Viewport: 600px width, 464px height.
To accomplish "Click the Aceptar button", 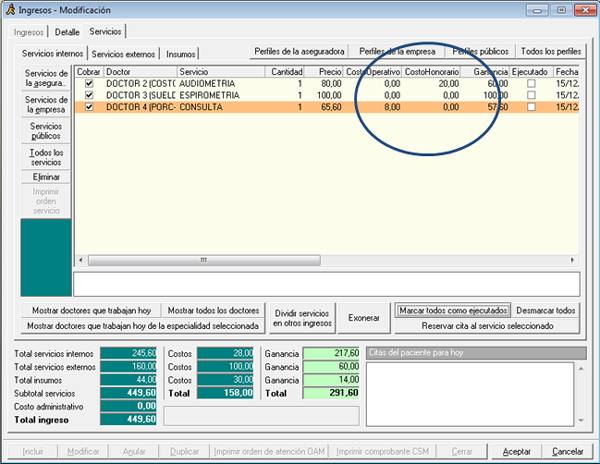I will click(x=517, y=452).
